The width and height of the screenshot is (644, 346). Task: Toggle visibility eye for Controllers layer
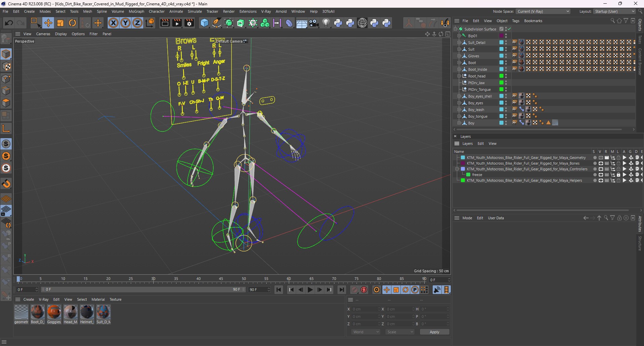click(x=601, y=169)
